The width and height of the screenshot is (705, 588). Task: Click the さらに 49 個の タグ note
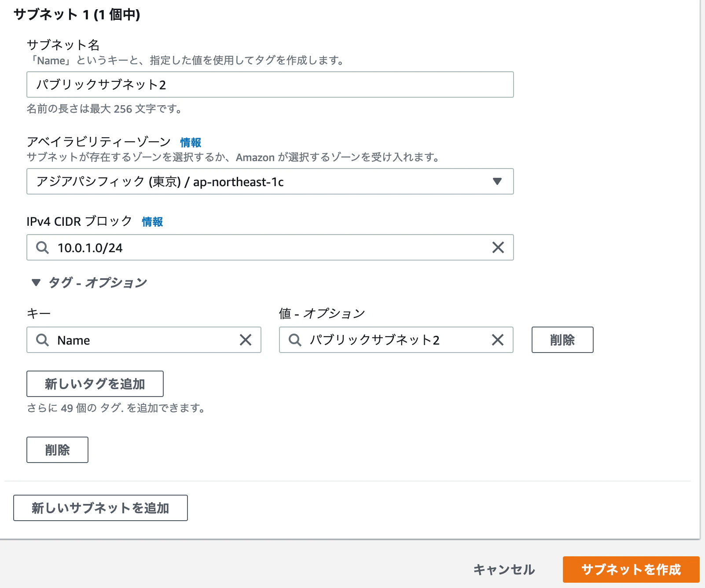point(116,408)
